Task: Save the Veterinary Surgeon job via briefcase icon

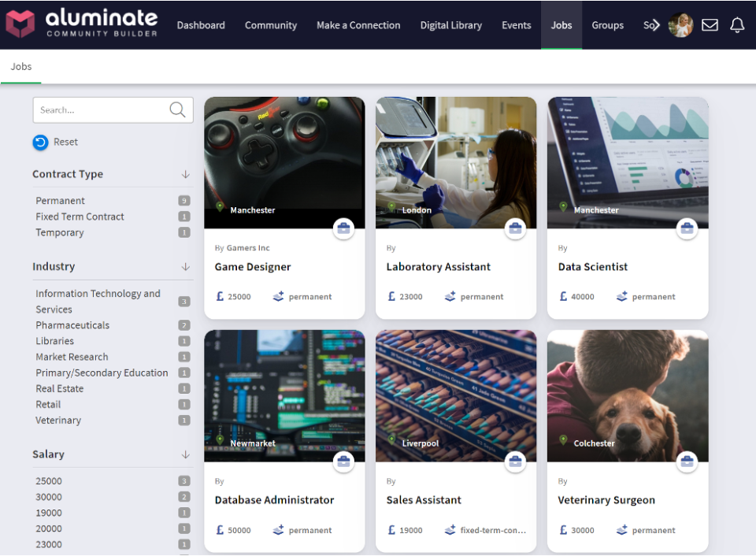Action: [x=687, y=461]
